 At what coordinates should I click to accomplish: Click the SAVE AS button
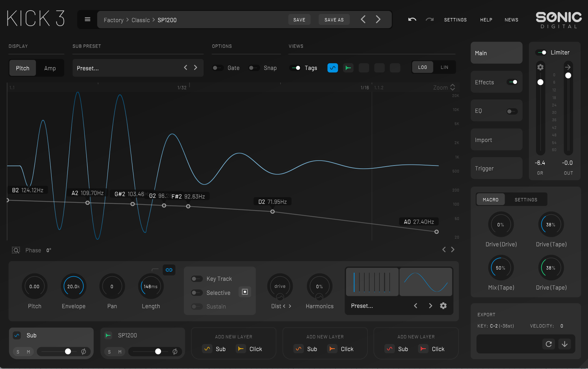(334, 20)
